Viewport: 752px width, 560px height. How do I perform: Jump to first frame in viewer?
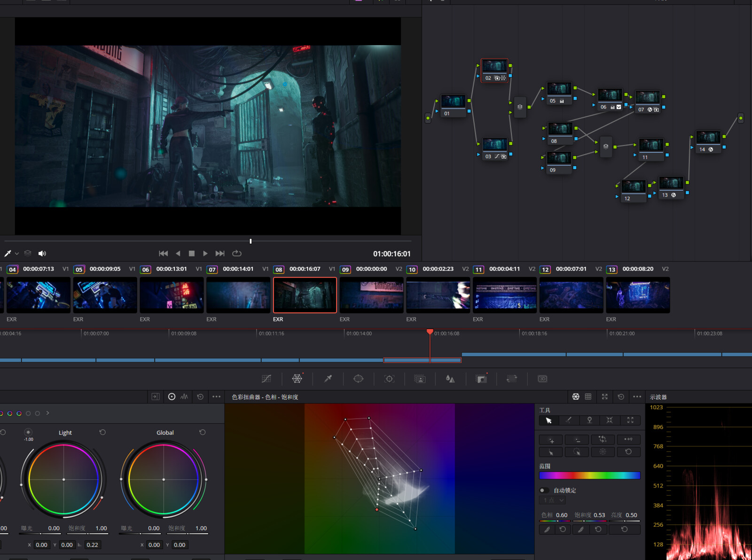[x=163, y=254]
